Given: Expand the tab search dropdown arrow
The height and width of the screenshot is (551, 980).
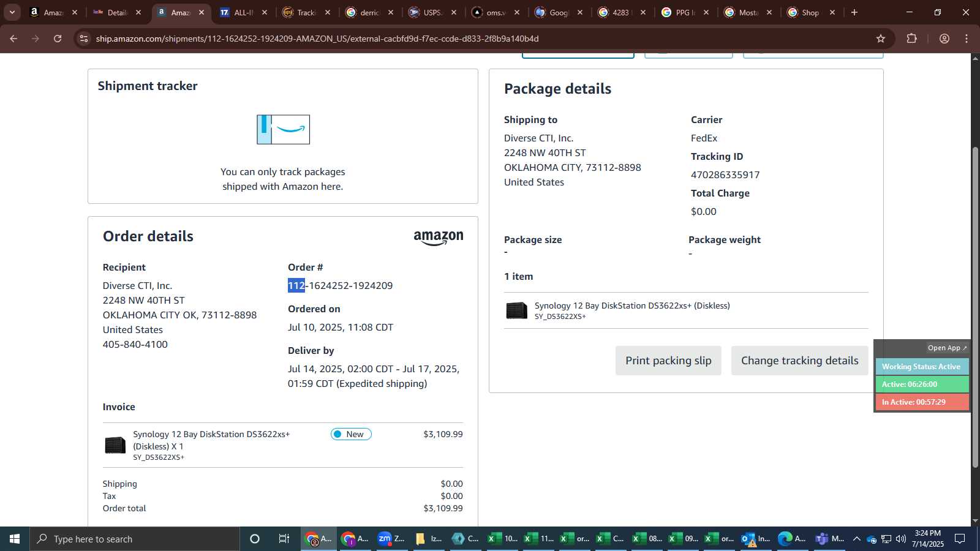Looking at the screenshot, I should 12,12.
